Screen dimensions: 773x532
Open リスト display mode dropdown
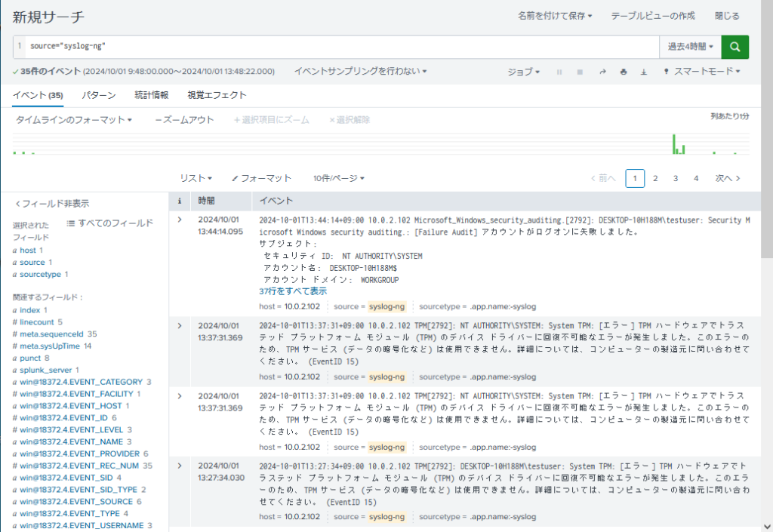[x=196, y=178]
